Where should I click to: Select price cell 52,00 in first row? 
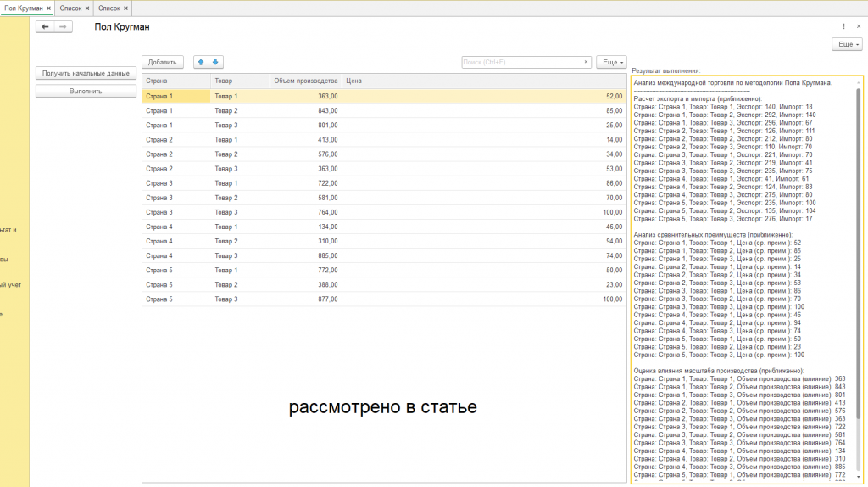tap(484, 96)
